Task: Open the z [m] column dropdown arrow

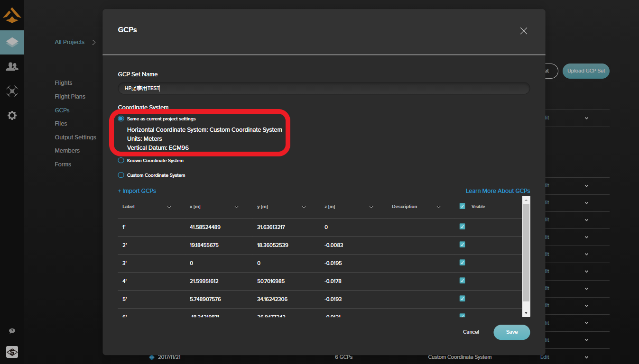Action: click(371, 207)
